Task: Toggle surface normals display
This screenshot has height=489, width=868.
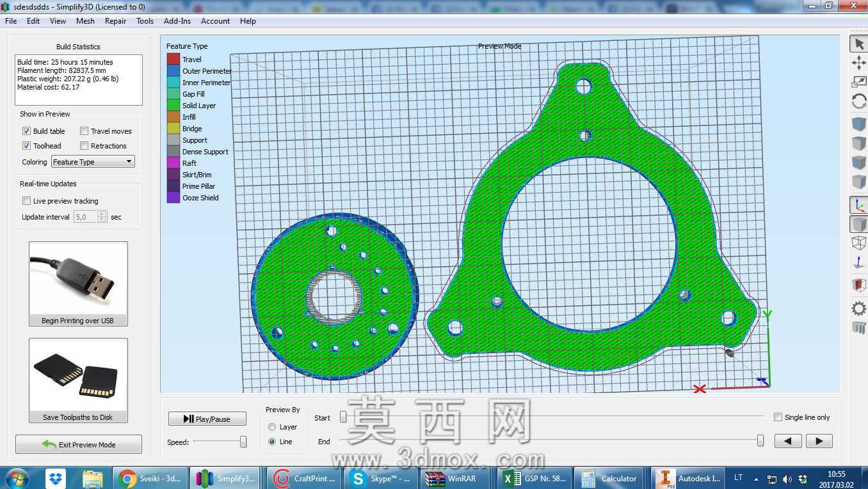Action: click(859, 262)
